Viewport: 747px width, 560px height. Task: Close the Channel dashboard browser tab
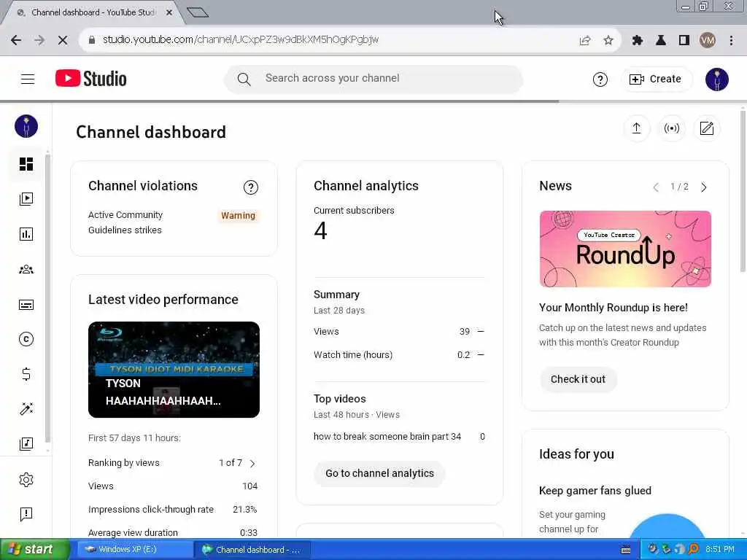pyautogui.click(x=169, y=13)
